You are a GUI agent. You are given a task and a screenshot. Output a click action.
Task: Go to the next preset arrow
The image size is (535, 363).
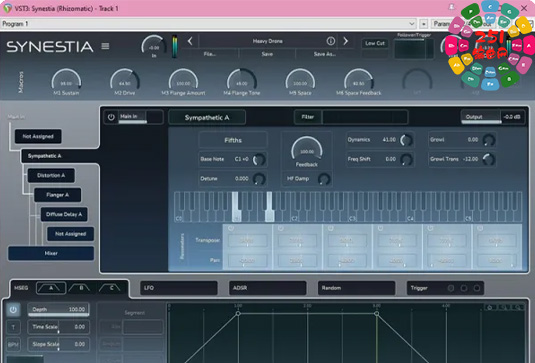[346, 41]
